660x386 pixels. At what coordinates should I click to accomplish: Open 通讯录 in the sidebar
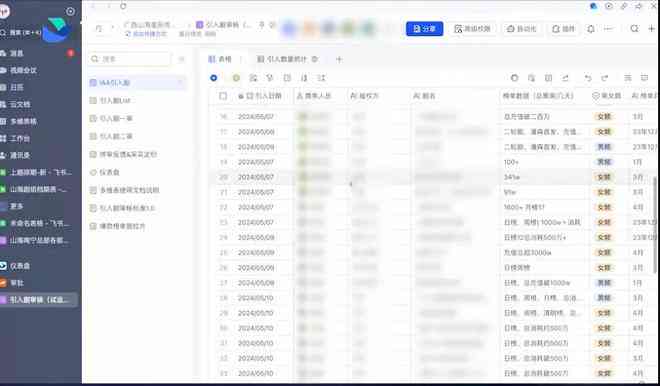tap(20, 155)
